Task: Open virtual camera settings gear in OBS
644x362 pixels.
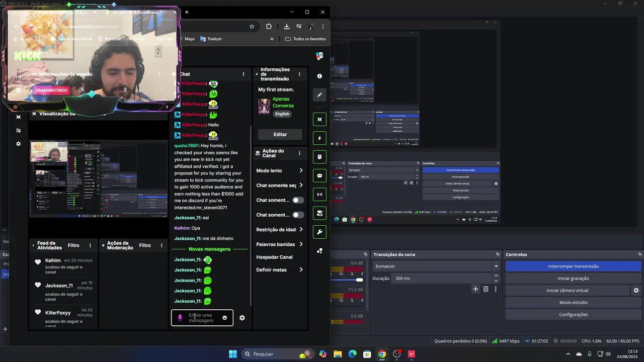Action: 636,290
